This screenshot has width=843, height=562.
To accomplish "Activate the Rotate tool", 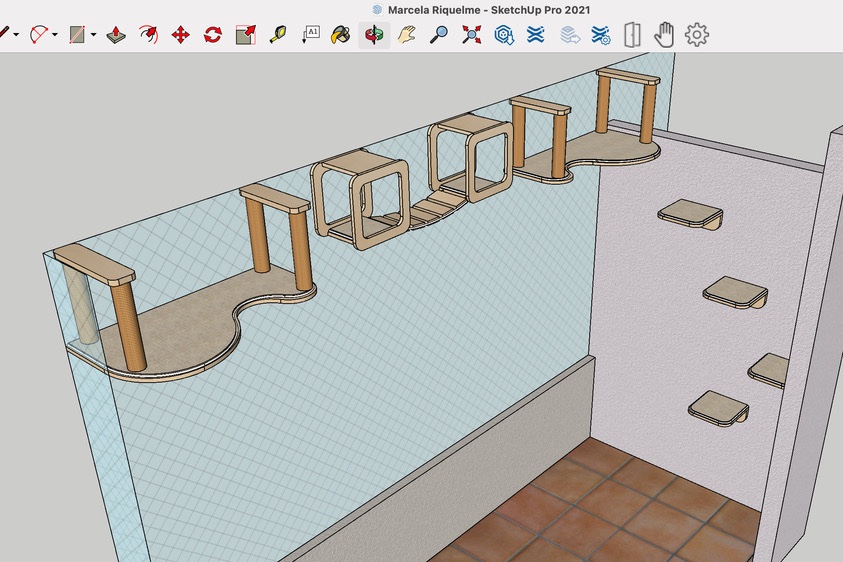I will (213, 35).
